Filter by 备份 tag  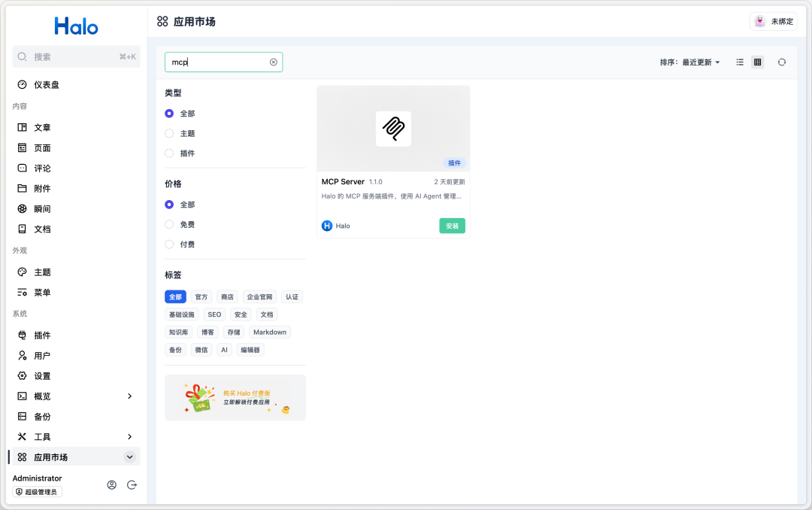(x=175, y=350)
